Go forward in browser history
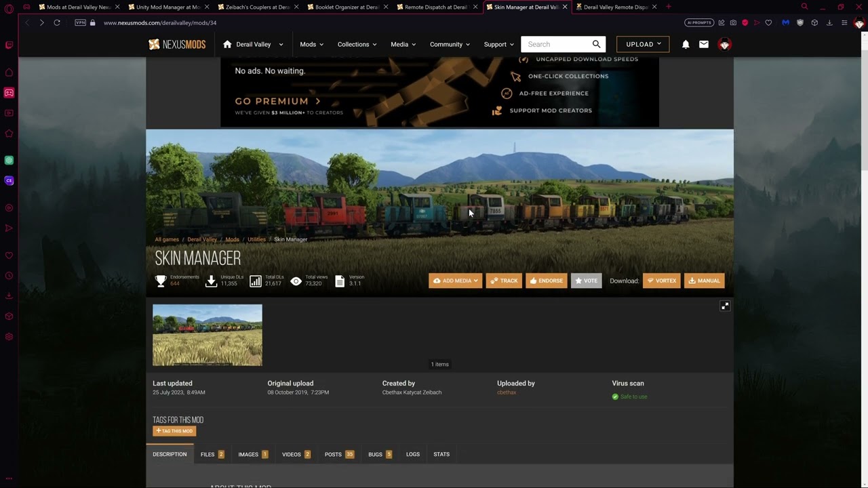Image resolution: width=868 pixels, height=488 pixels. pos(41,22)
